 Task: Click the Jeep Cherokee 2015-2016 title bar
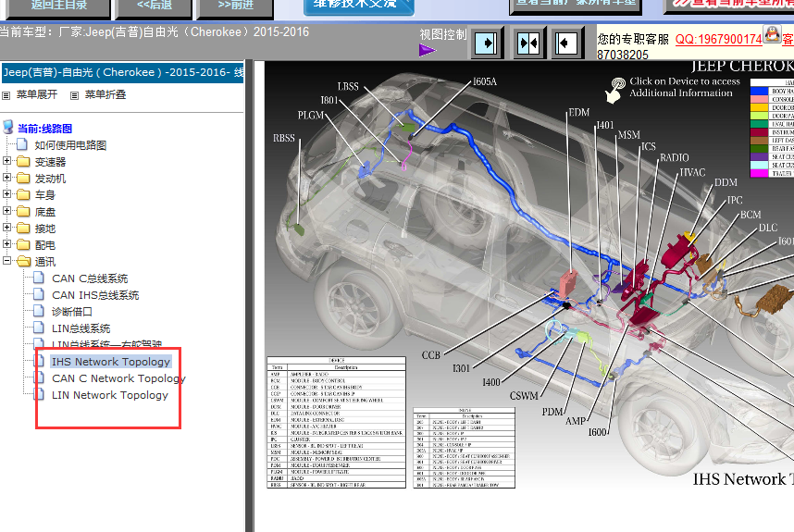123,72
